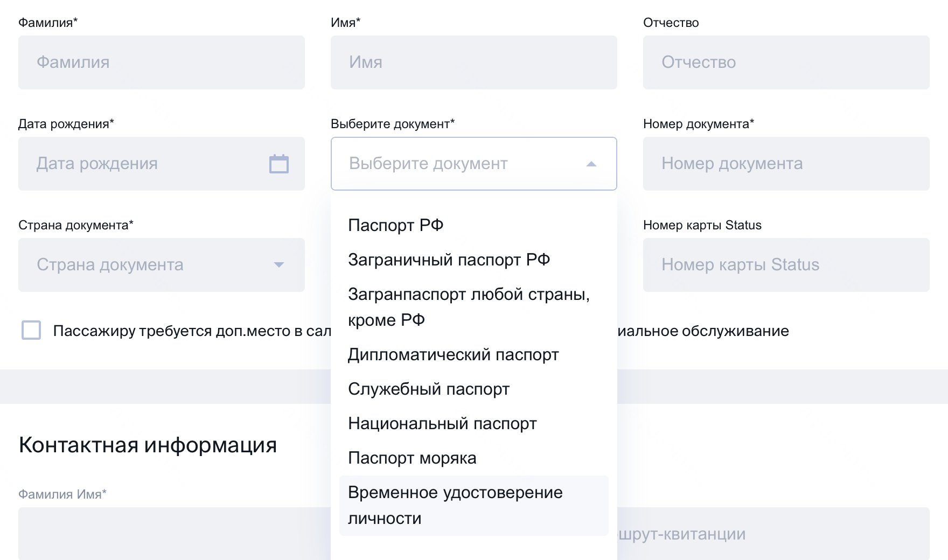Click the Номер документа input field
The image size is (948, 560).
click(786, 164)
